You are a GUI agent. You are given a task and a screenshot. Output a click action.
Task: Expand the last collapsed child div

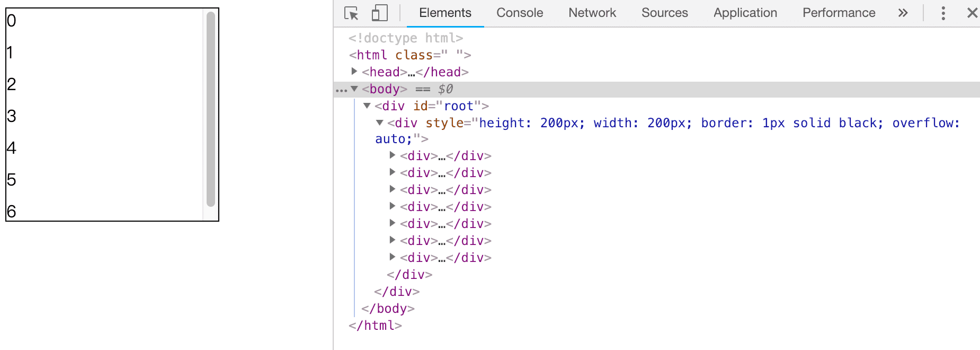click(x=392, y=257)
